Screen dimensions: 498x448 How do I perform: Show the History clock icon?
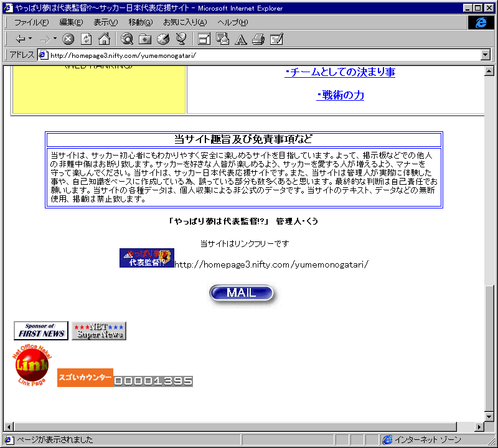[163, 39]
